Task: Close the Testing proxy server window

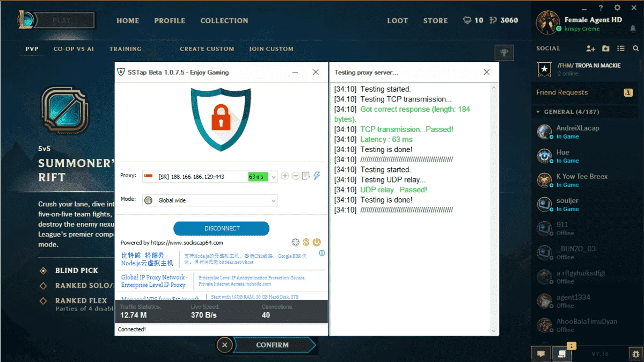Action: click(x=486, y=72)
